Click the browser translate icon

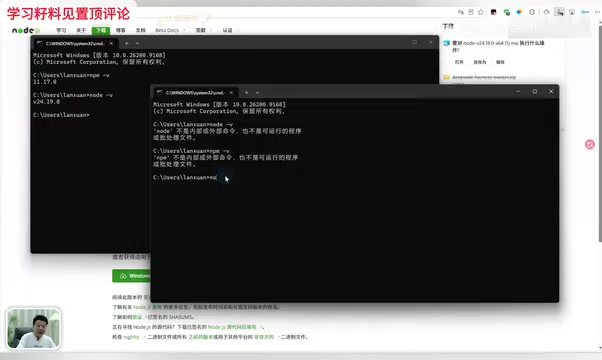[461, 12]
